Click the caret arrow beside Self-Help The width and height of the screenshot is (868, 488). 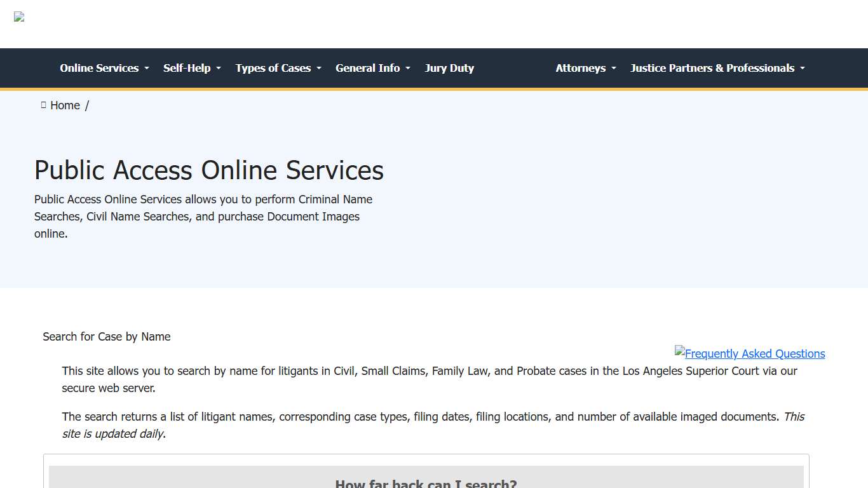click(x=219, y=69)
